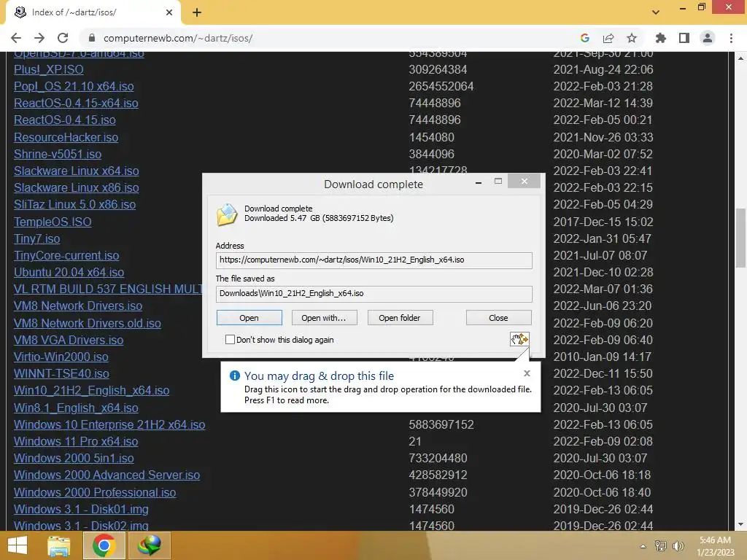This screenshot has width=747, height=560.
Task: Click Close button in download dialog
Action: point(498,318)
